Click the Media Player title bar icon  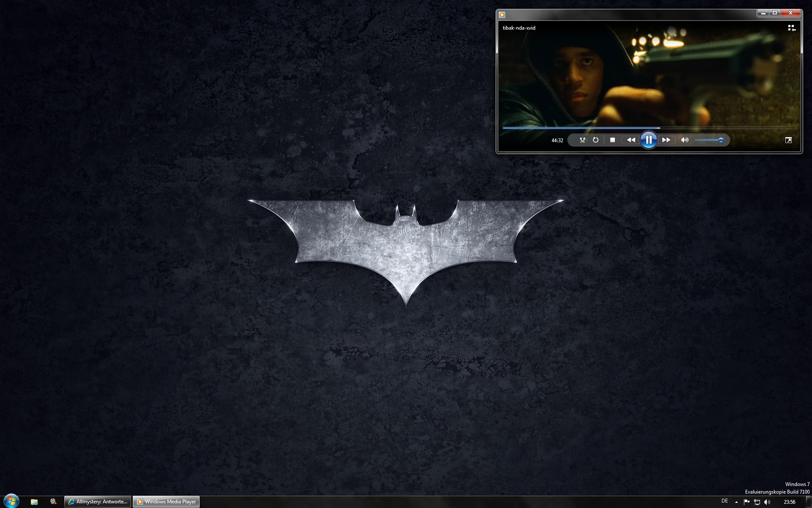coord(502,15)
